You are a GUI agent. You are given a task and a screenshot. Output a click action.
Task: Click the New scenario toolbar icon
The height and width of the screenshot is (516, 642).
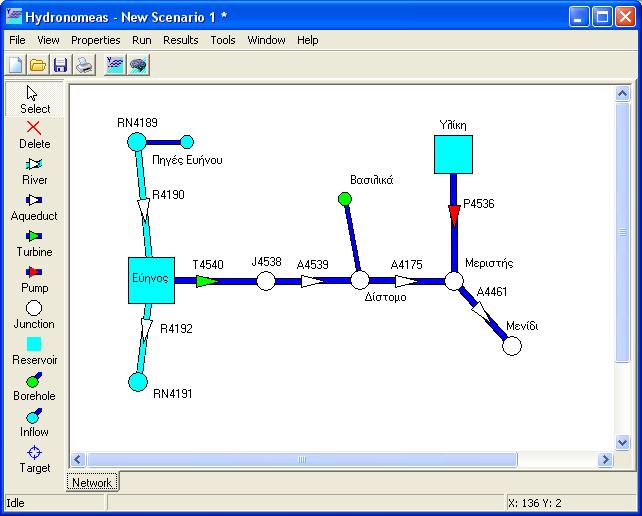(16, 65)
